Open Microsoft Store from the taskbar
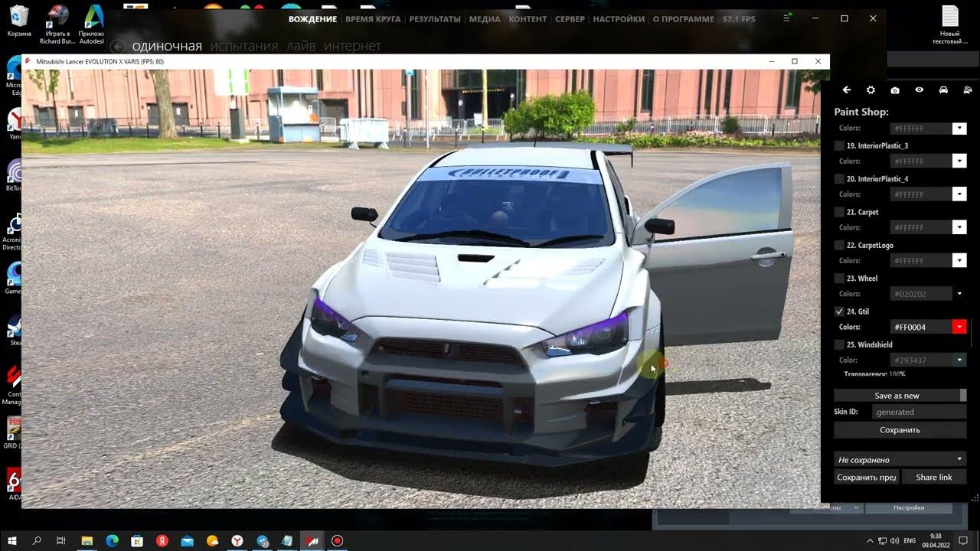This screenshot has width=980, height=551. pos(137,540)
